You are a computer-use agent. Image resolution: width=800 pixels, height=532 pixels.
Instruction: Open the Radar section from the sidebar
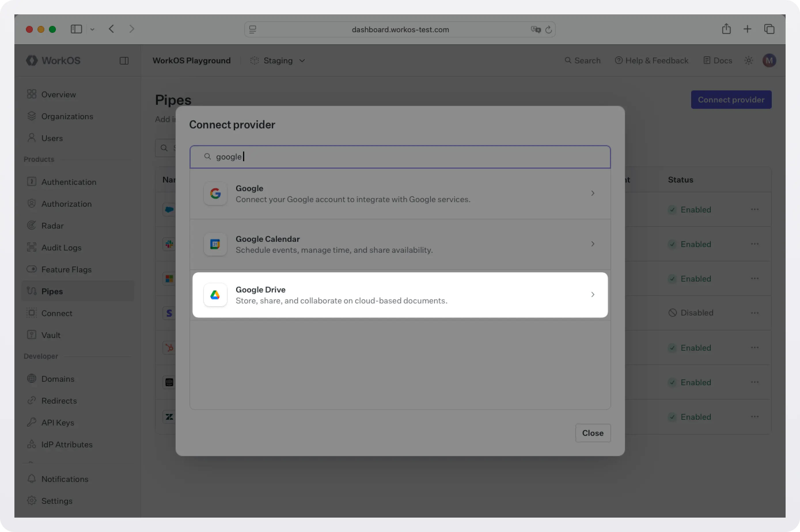[x=53, y=226]
